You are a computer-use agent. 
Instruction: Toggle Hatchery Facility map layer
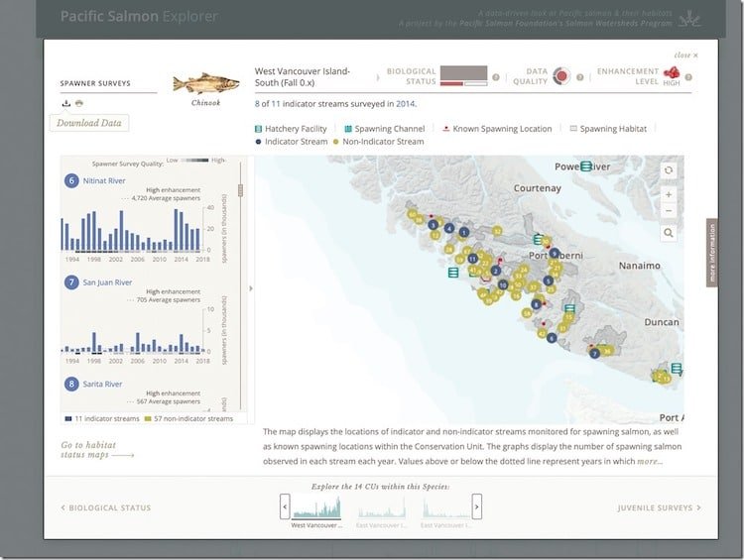pos(291,129)
